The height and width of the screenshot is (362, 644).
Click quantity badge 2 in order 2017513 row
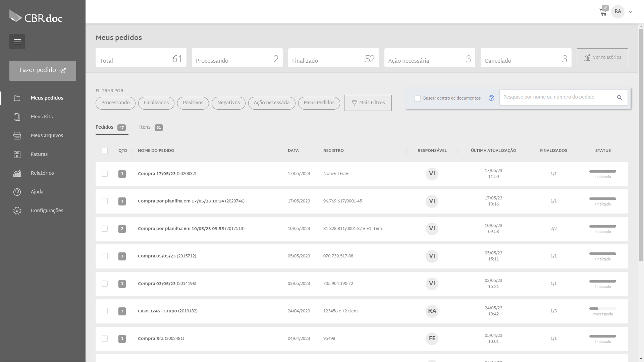[x=122, y=229]
